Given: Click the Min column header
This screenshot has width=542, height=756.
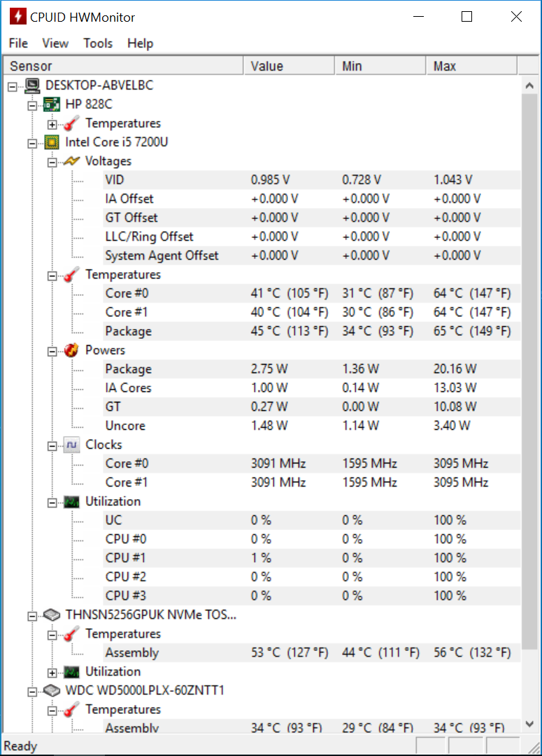Looking at the screenshot, I should [380, 66].
